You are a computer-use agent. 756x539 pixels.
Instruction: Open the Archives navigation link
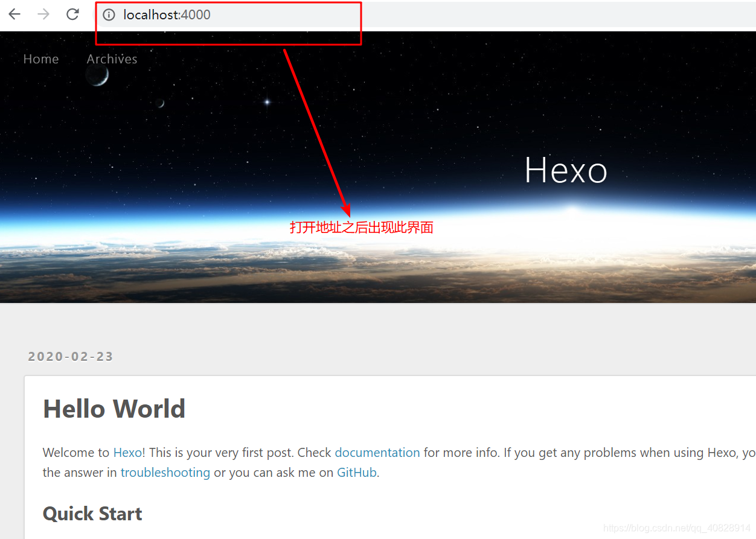(x=112, y=59)
